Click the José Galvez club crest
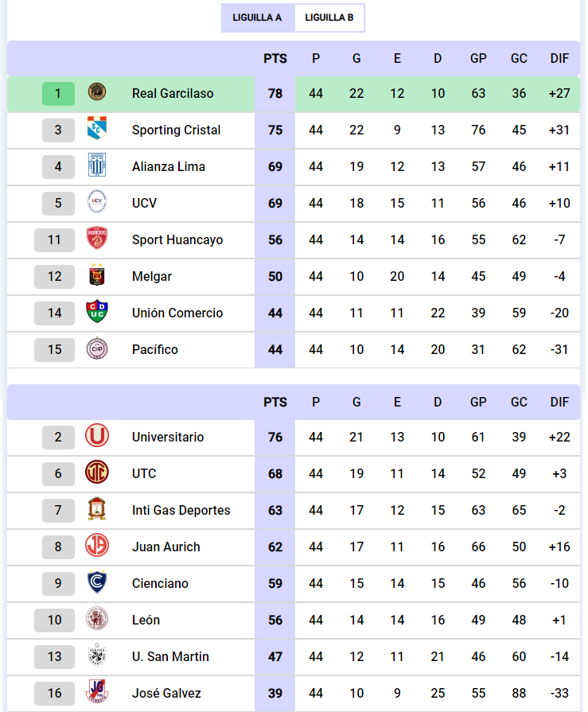This screenshot has height=712, width=588. click(x=97, y=693)
